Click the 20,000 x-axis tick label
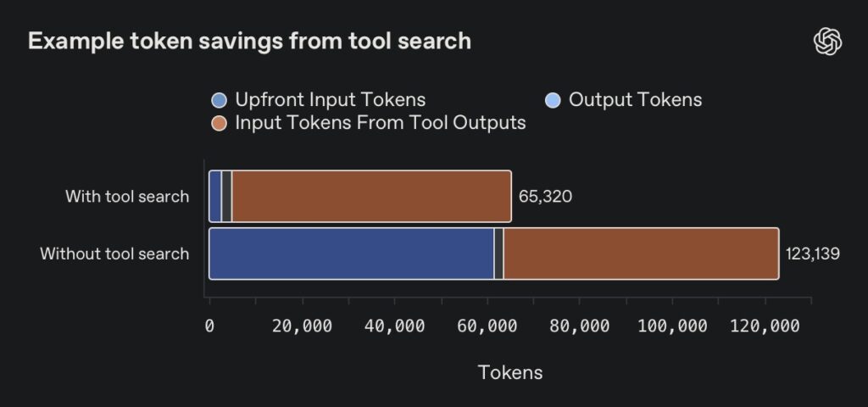868x407 pixels. pos(302,327)
